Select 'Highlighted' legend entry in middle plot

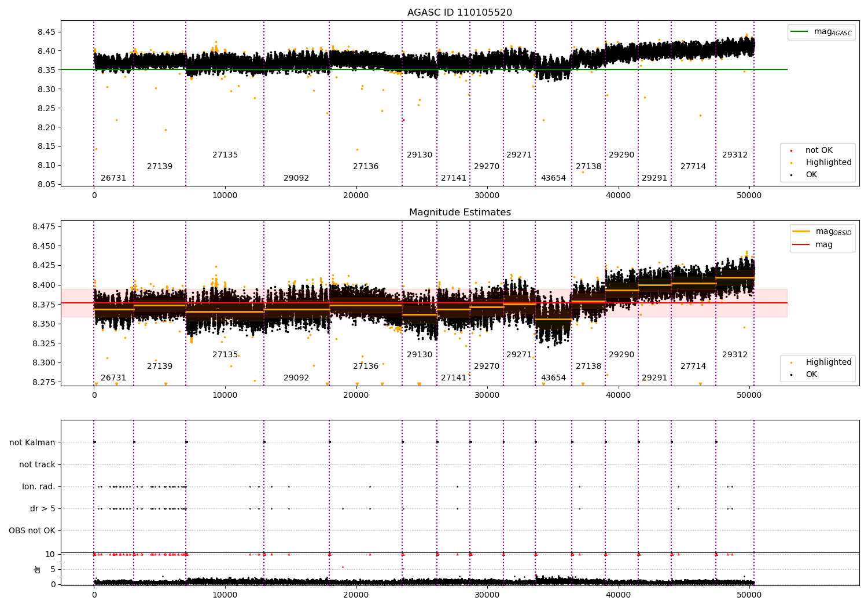tap(822, 362)
